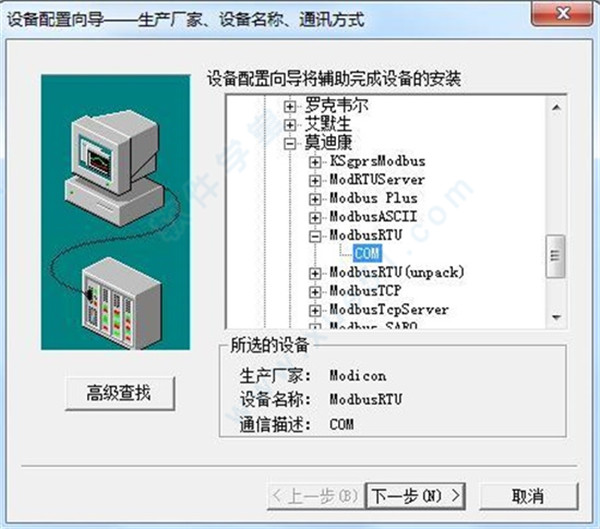Select ModbusRTU(unpack) in the tree
Viewport: 600px width, 529px height.
click(x=397, y=272)
